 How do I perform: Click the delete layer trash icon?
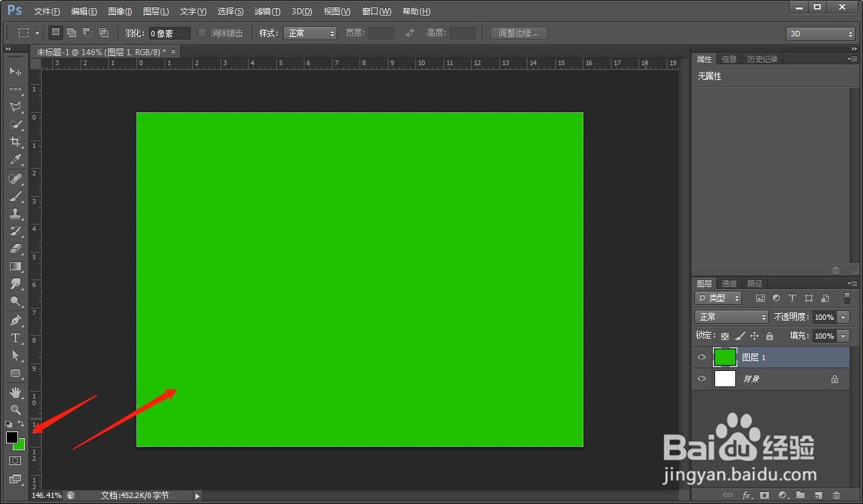pyautogui.click(x=836, y=495)
